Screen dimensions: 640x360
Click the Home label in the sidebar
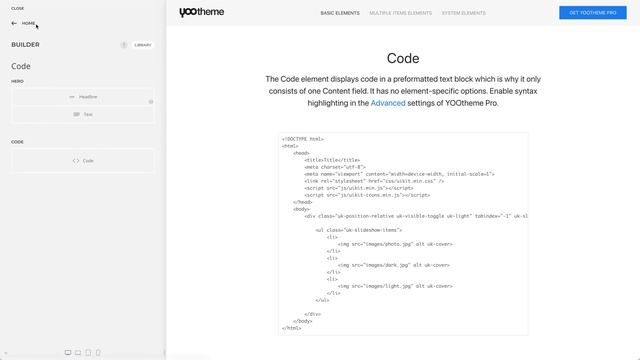point(28,23)
